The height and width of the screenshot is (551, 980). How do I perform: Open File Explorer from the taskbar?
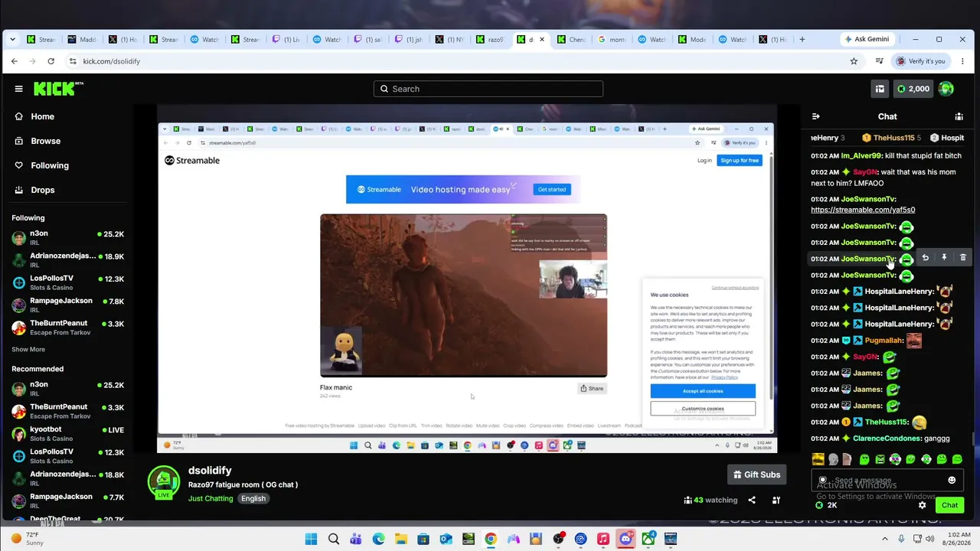coord(400,539)
